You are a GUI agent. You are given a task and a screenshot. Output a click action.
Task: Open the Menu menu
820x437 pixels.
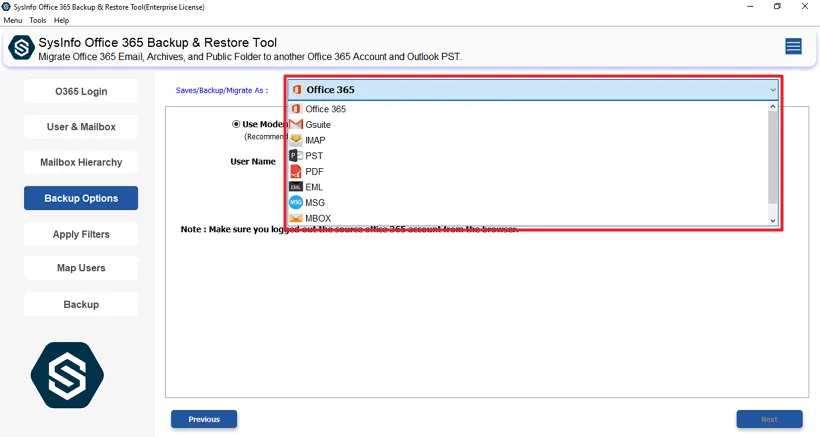(x=13, y=20)
